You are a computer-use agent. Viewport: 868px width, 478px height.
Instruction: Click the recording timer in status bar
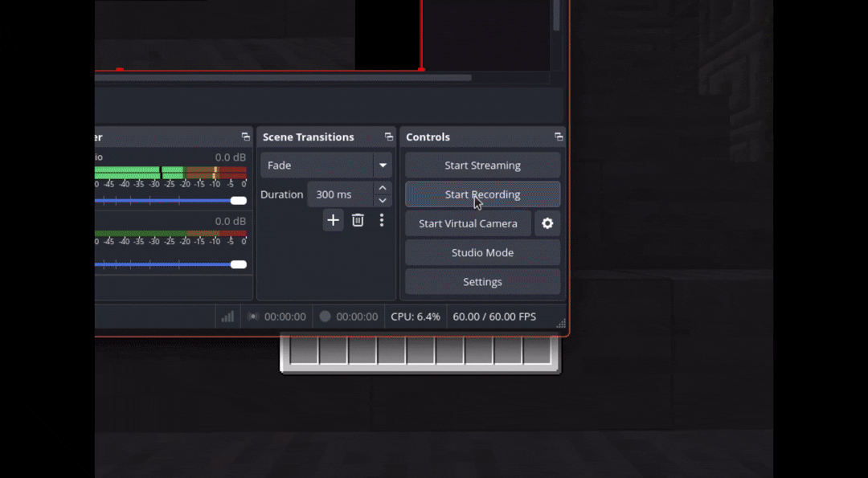click(x=356, y=316)
